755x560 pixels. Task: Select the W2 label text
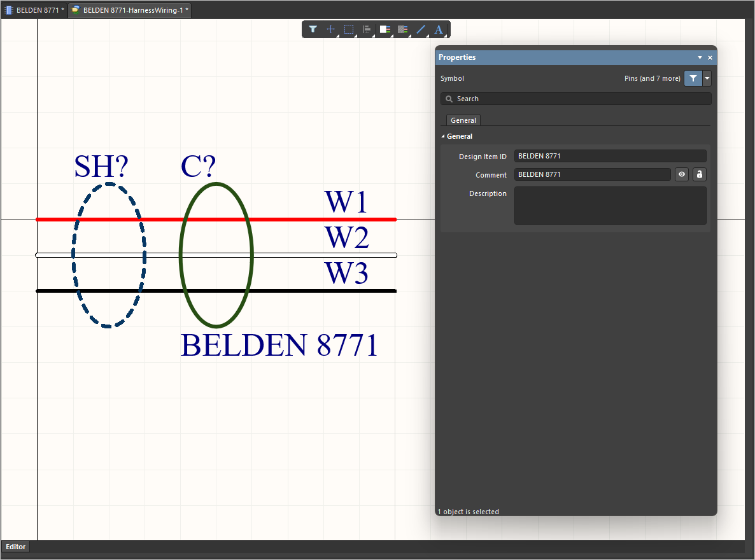coord(347,237)
